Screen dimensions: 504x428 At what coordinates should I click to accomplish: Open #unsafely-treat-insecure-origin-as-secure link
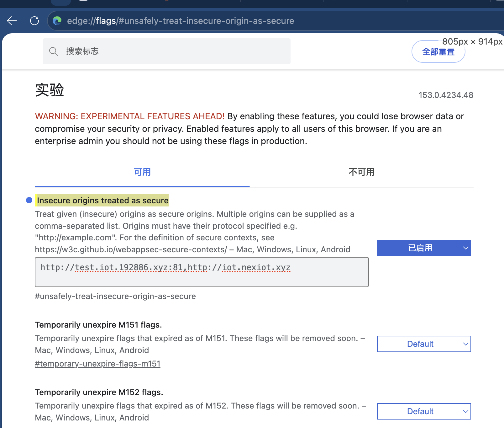point(115,296)
